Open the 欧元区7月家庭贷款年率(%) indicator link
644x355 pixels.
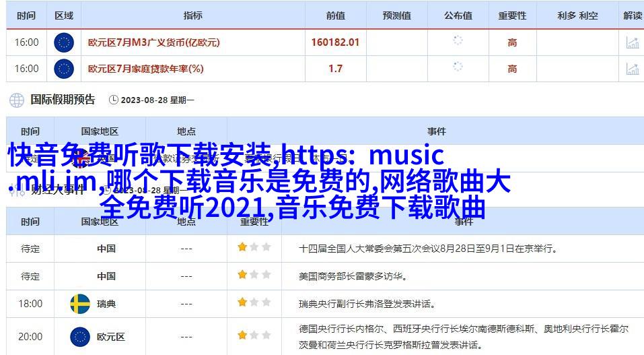point(146,69)
